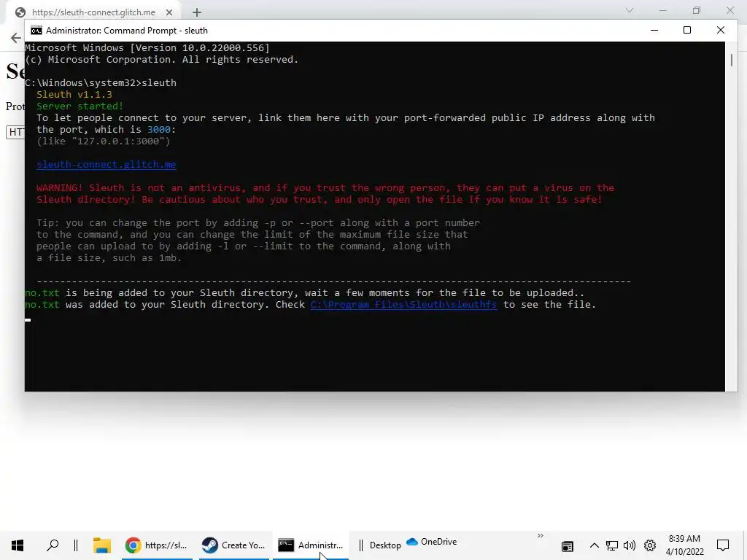Open the news widget icon in system tray

[567, 545]
